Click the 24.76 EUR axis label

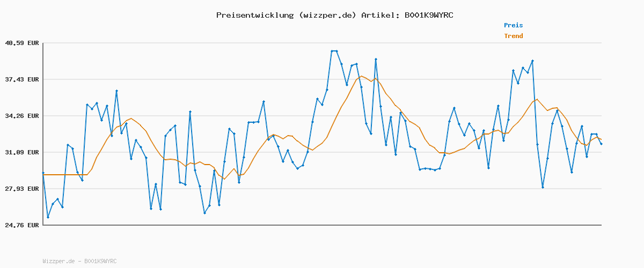point(22,225)
